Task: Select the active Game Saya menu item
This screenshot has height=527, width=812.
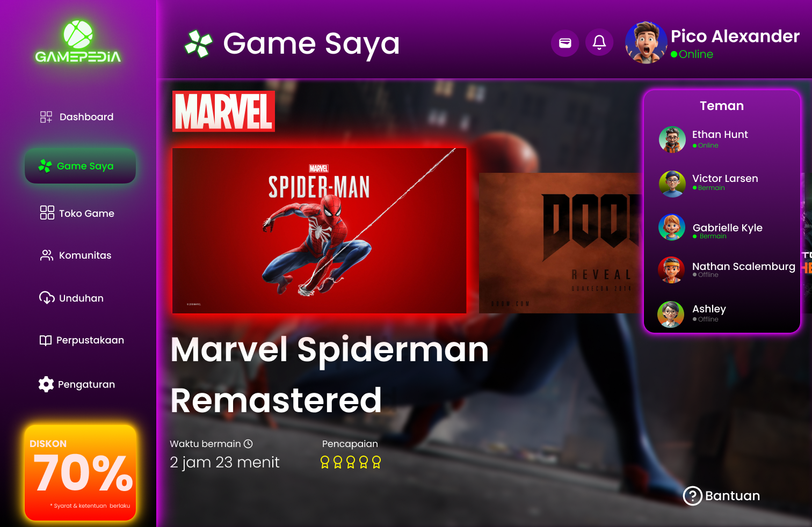Action: [x=80, y=166]
